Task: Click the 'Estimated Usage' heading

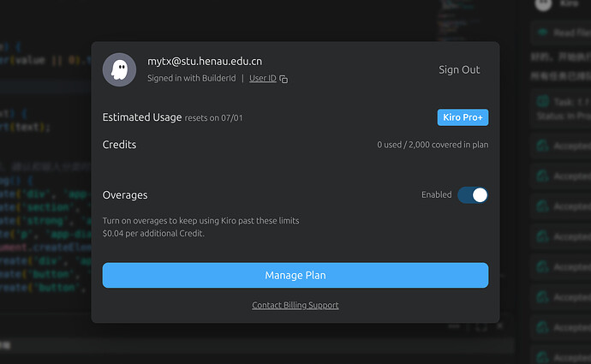Action: [x=142, y=117]
